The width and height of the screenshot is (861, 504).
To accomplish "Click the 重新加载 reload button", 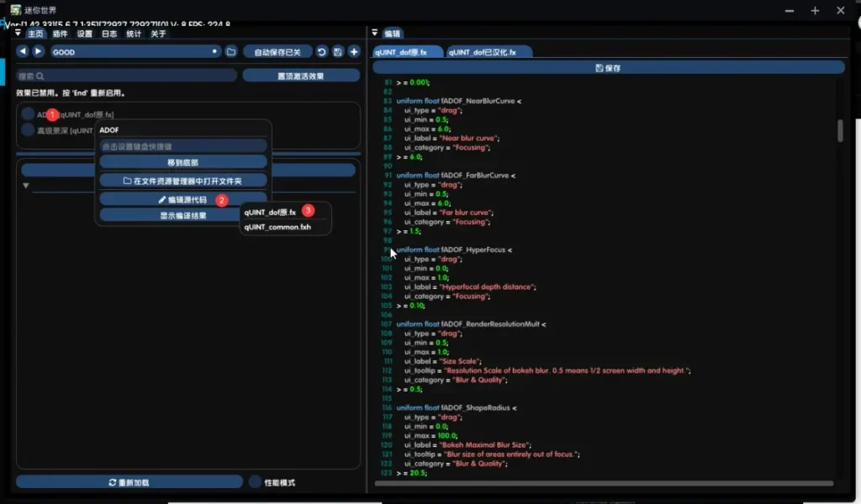I will [x=129, y=482].
